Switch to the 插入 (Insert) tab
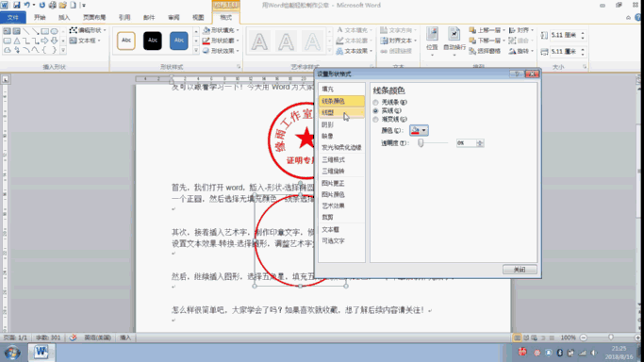This screenshot has height=362, width=644. tap(64, 17)
